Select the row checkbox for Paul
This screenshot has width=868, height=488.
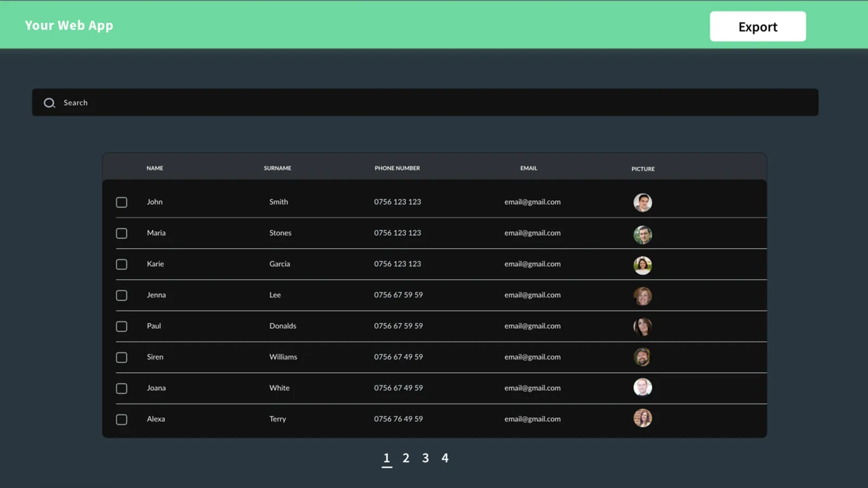[122, 326]
